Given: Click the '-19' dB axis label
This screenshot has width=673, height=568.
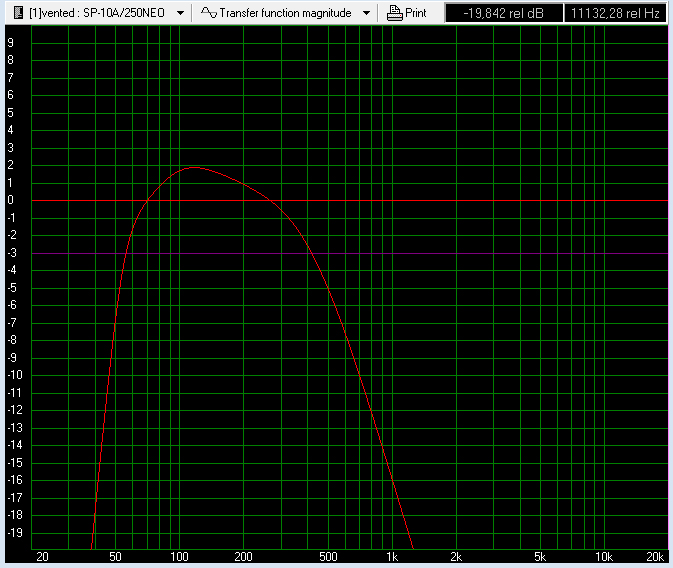Looking at the screenshot, I should 15,532.
